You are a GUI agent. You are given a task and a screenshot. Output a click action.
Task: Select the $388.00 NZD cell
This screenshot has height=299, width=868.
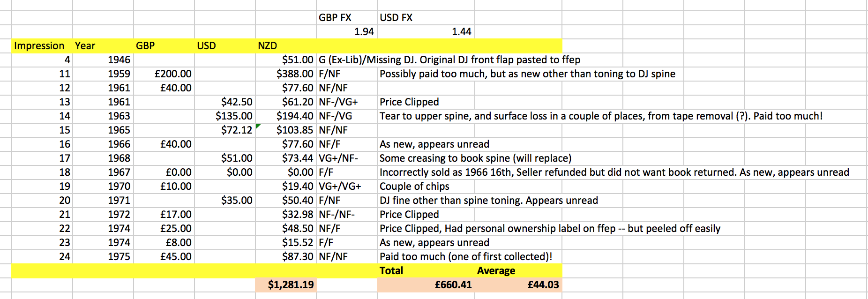tap(286, 74)
